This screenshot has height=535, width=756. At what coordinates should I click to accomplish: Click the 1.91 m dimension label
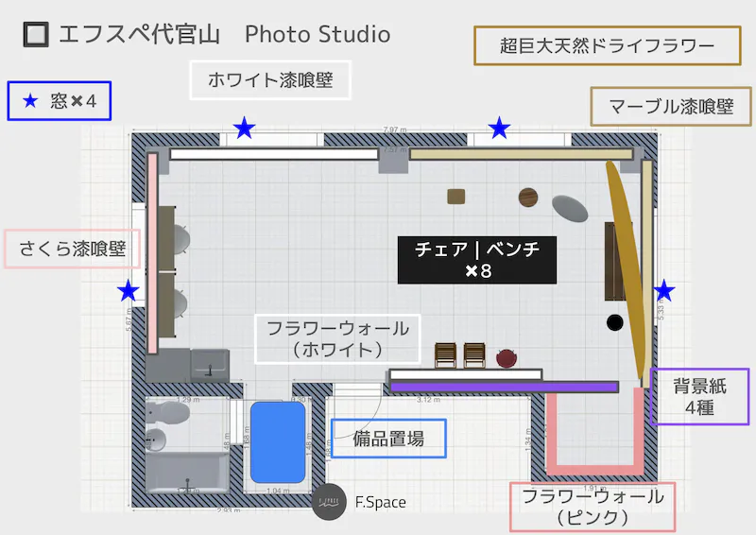point(595,488)
